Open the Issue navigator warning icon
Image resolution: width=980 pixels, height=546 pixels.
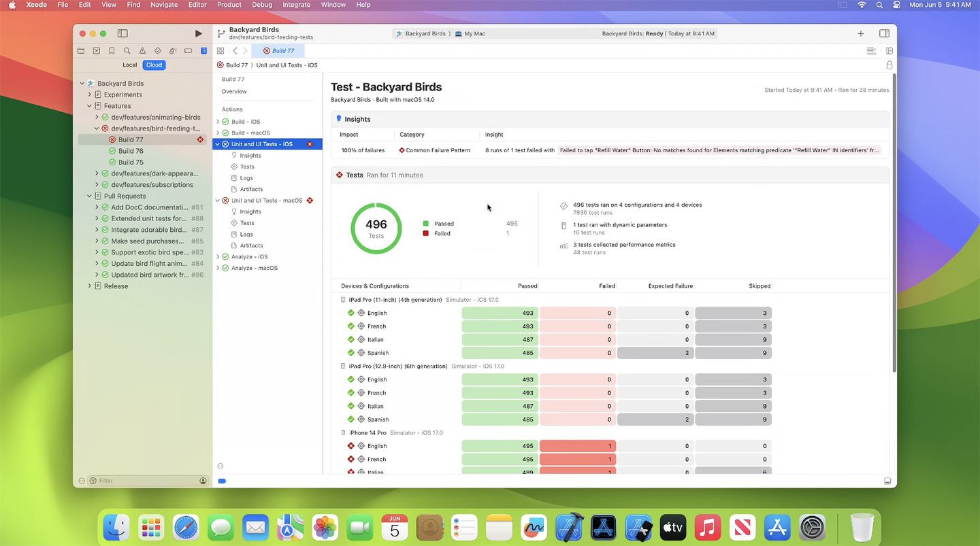coord(142,51)
